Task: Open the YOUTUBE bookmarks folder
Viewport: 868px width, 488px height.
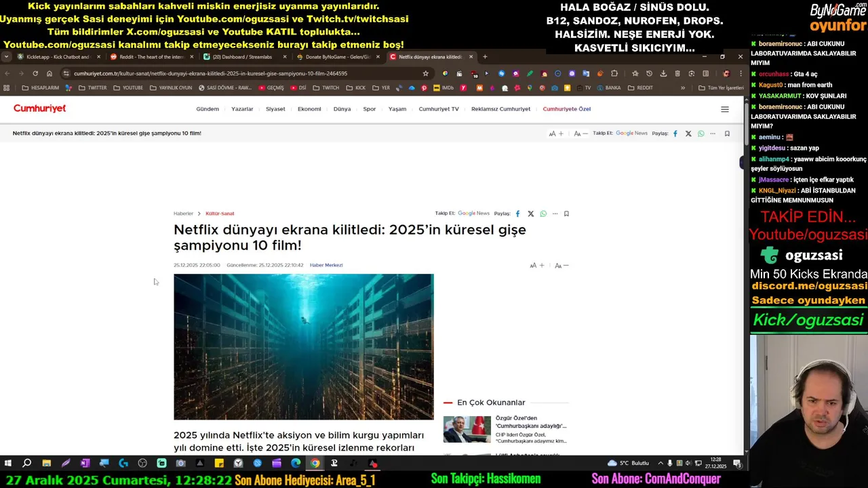Action: (128, 87)
